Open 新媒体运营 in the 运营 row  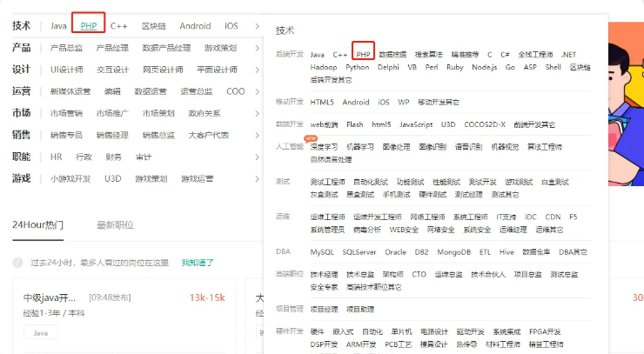tap(70, 91)
